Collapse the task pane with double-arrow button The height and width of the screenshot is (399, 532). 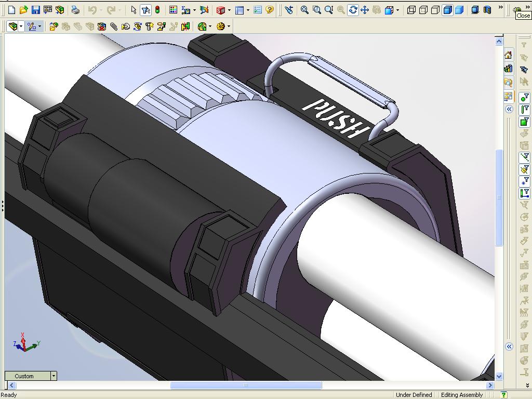(x=509, y=109)
